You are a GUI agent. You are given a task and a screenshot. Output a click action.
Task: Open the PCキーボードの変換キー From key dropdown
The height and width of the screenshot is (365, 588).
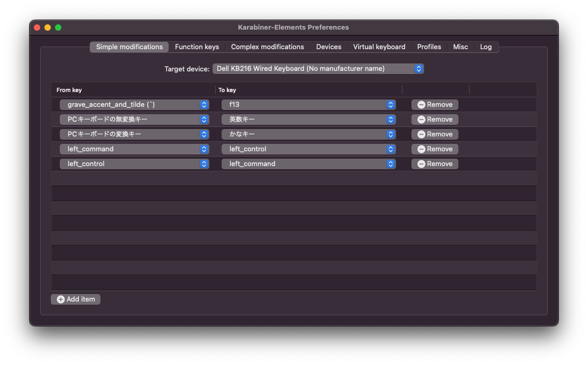[134, 134]
